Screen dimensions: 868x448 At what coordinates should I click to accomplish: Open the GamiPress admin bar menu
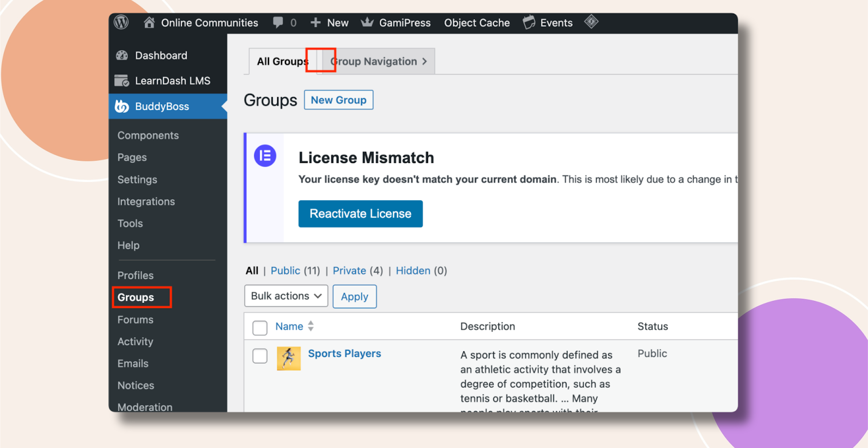405,23
